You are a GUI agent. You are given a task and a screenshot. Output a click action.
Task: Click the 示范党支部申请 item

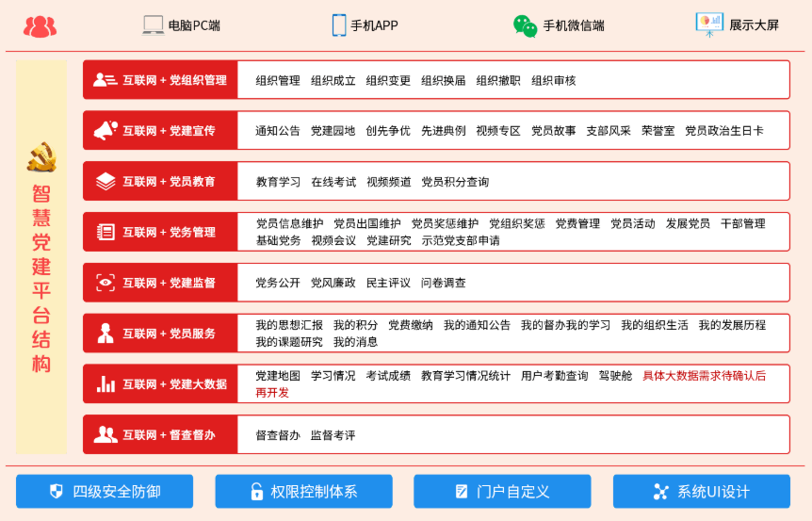(x=461, y=240)
